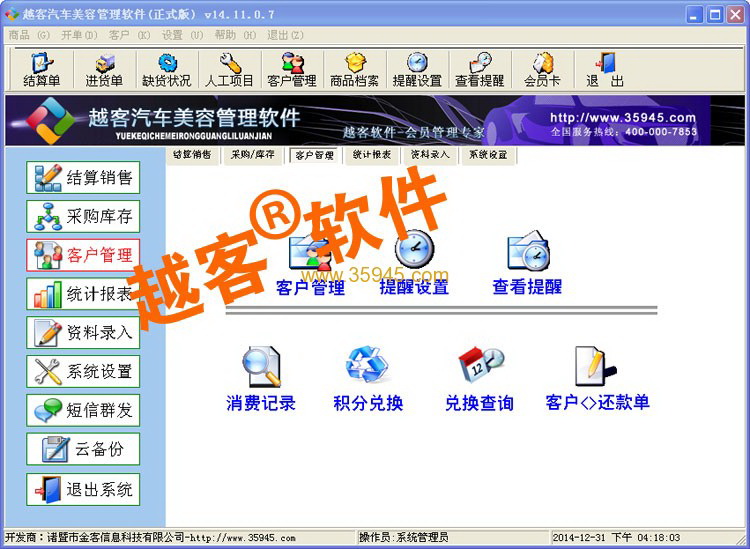This screenshot has height=549, width=750.
Task: Select 结算销售 in the left sidebar
Action: 83,177
